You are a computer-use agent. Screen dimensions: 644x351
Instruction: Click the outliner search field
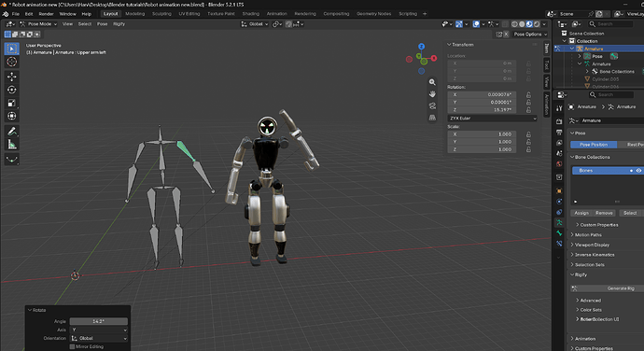(610, 24)
